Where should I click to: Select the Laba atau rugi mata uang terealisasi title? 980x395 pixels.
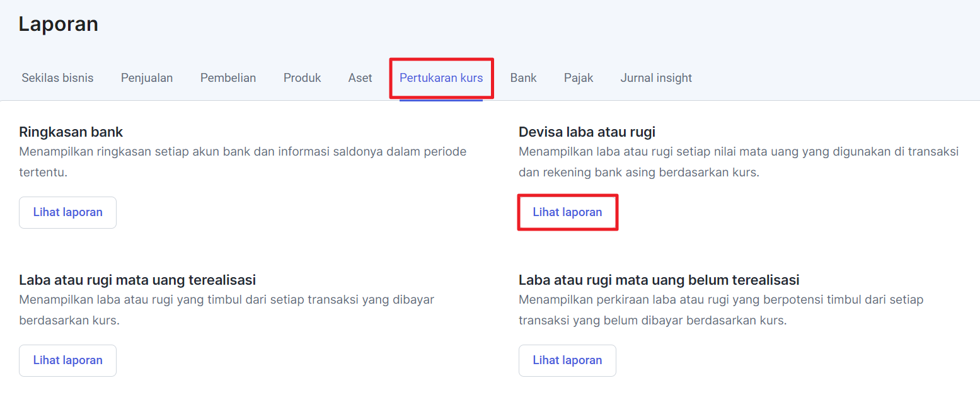coord(137,280)
